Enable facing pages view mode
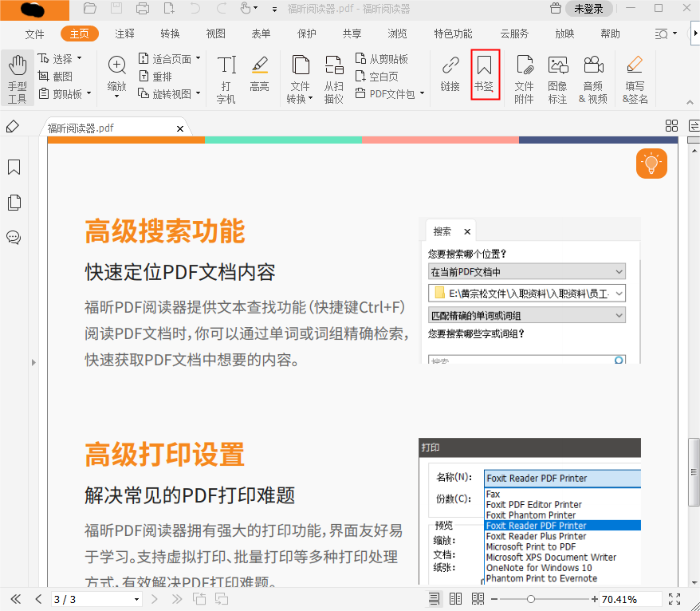This screenshot has height=611, width=700. (455, 599)
